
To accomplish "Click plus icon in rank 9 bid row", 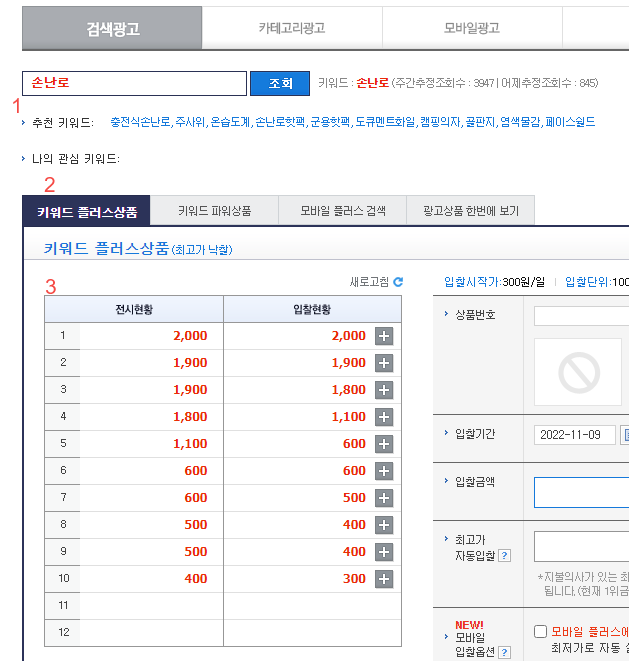I will [x=384, y=552].
